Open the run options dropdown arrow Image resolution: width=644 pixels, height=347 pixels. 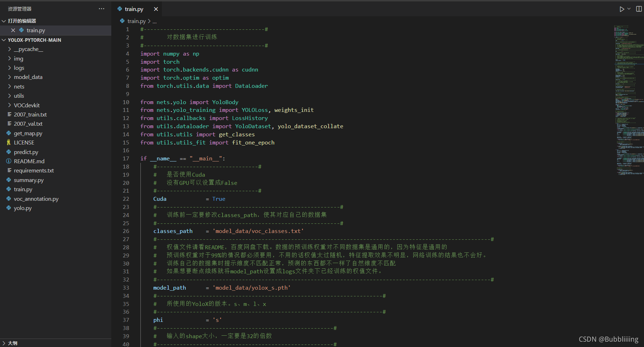coord(629,9)
